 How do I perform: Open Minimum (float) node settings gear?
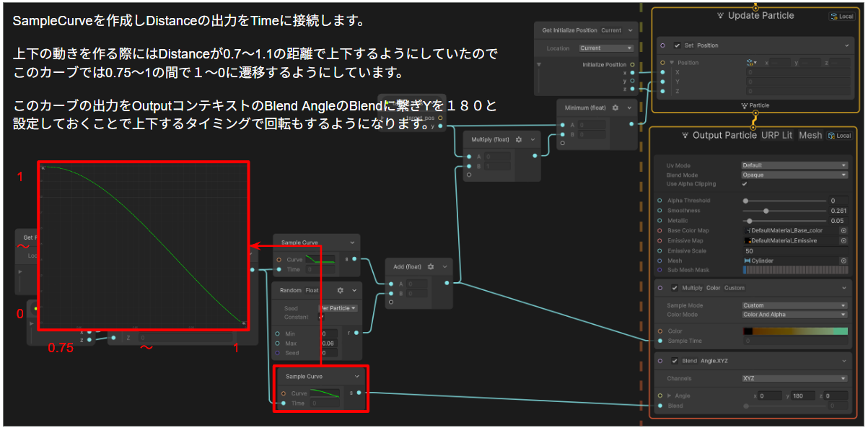pyautogui.click(x=615, y=108)
